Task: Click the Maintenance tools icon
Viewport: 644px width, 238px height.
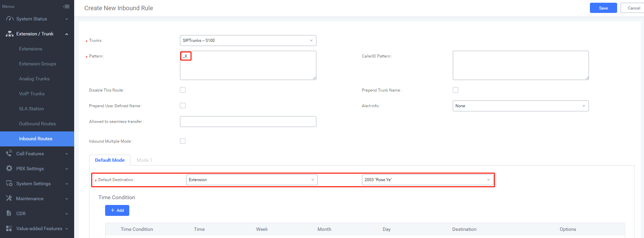Action: 9,199
